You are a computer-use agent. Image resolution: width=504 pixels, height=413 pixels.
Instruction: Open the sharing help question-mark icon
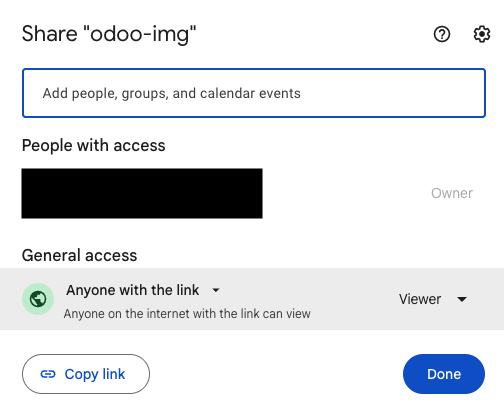coord(442,34)
